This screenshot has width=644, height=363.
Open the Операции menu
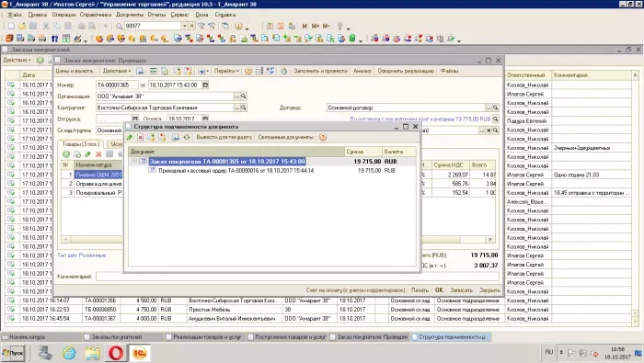coord(64,15)
